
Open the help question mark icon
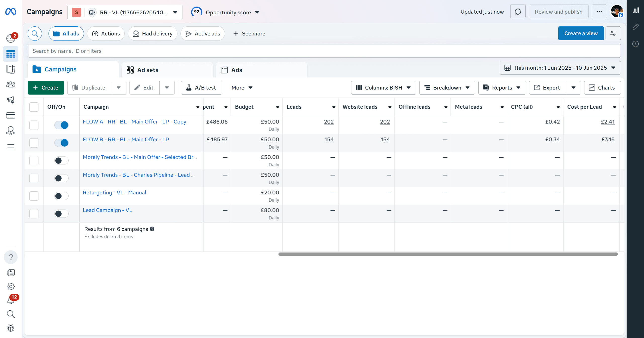pos(11,257)
